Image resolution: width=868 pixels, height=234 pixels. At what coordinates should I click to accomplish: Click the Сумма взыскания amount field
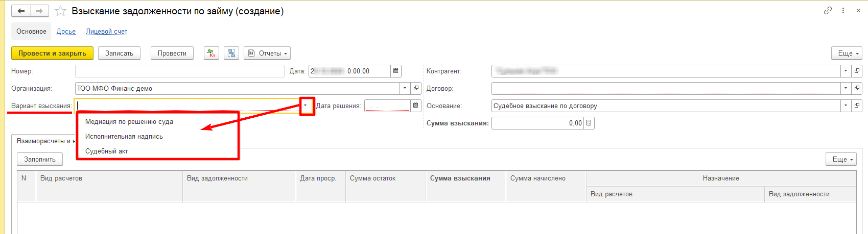coord(537,123)
